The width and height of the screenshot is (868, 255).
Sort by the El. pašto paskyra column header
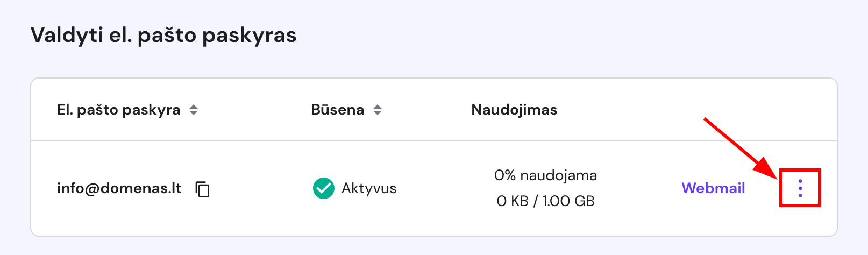pos(119,110)
